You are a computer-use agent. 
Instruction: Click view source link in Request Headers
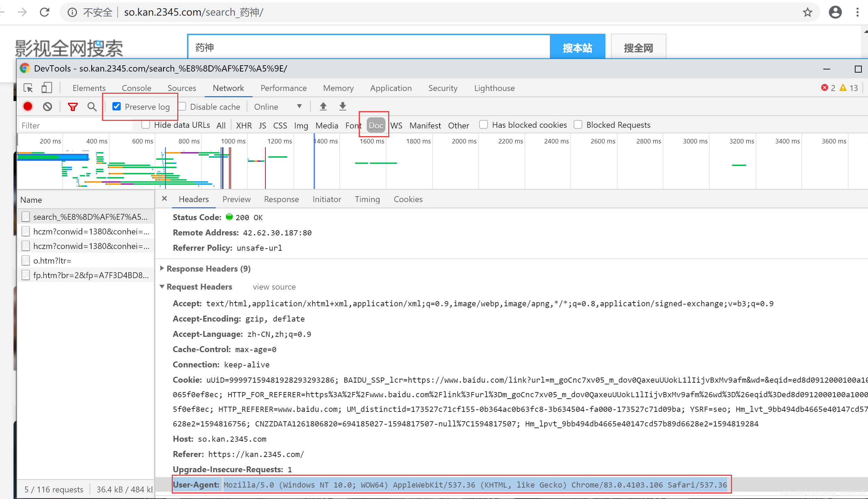(274, 286)
